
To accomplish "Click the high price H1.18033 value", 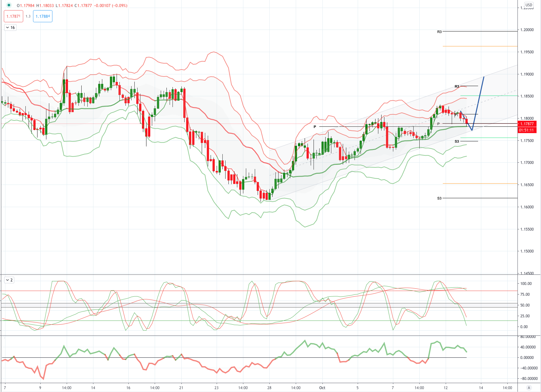I will point(45,5).
